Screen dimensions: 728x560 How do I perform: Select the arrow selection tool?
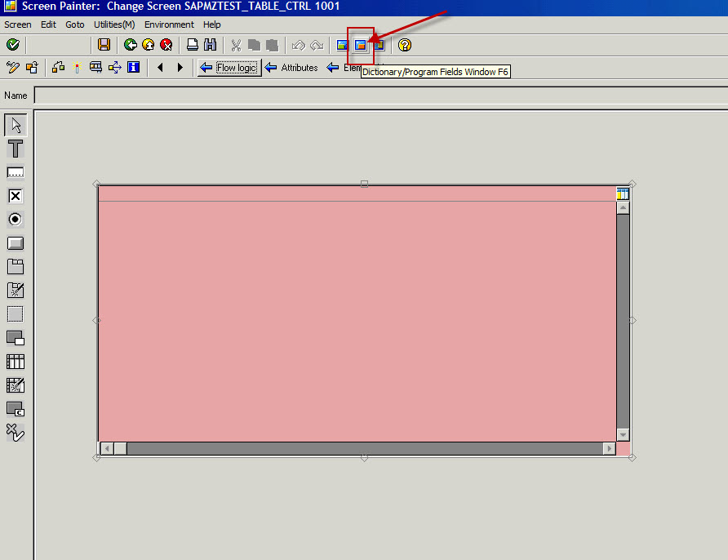tap(15, 124)
